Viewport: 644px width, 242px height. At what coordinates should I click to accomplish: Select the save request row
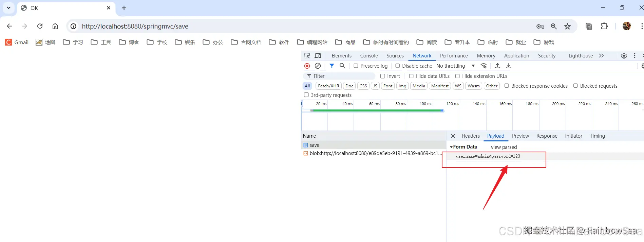374,145
